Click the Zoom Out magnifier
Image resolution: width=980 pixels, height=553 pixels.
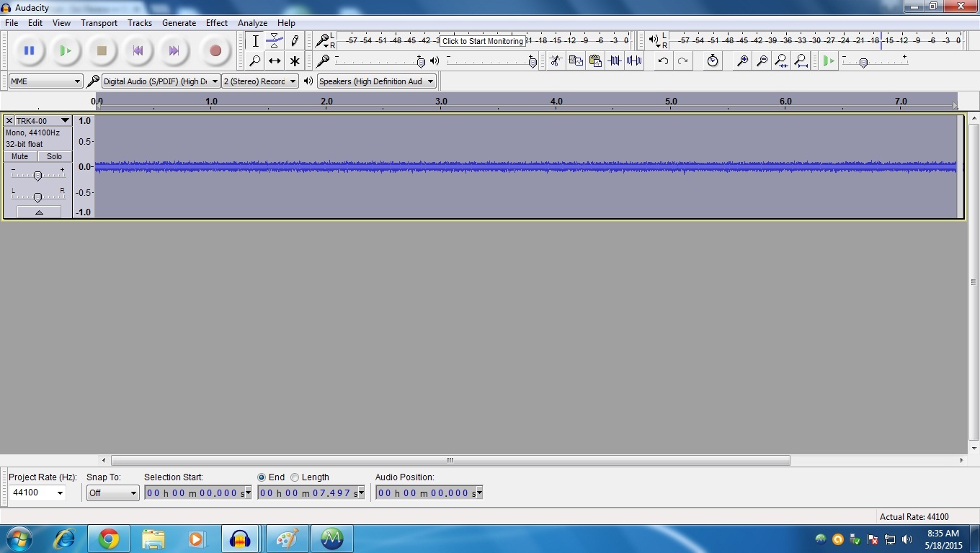click(x=761, y=61)
